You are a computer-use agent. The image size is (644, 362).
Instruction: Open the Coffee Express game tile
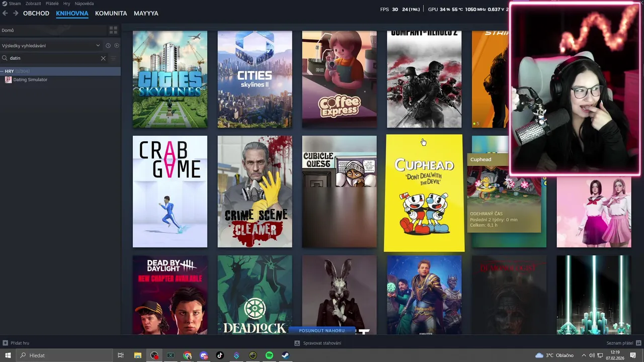point(339,79)
